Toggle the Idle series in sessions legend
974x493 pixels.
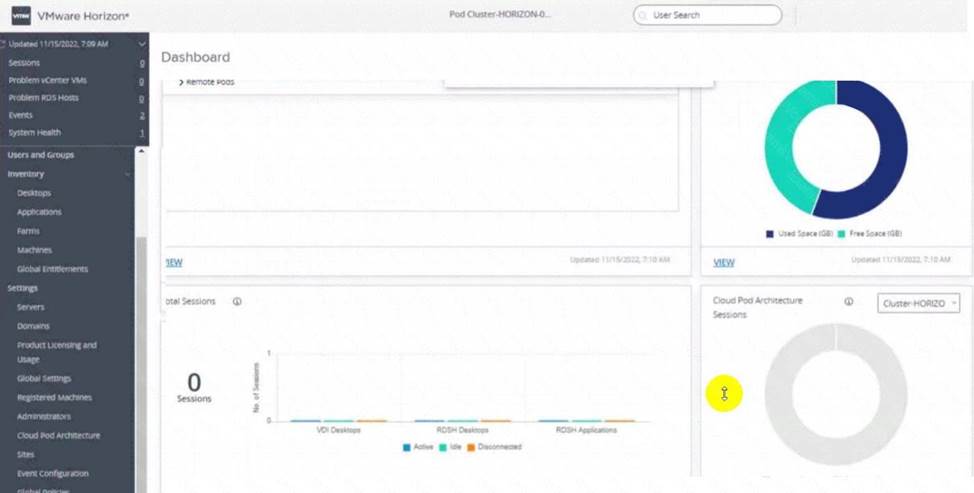click(x=443, y=447)
